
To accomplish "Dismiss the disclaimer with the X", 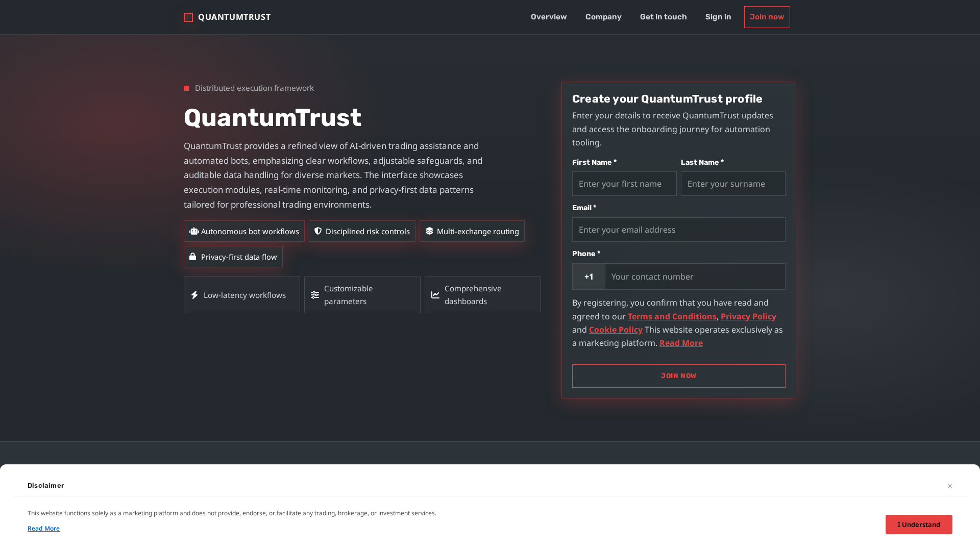I will 950,486.
